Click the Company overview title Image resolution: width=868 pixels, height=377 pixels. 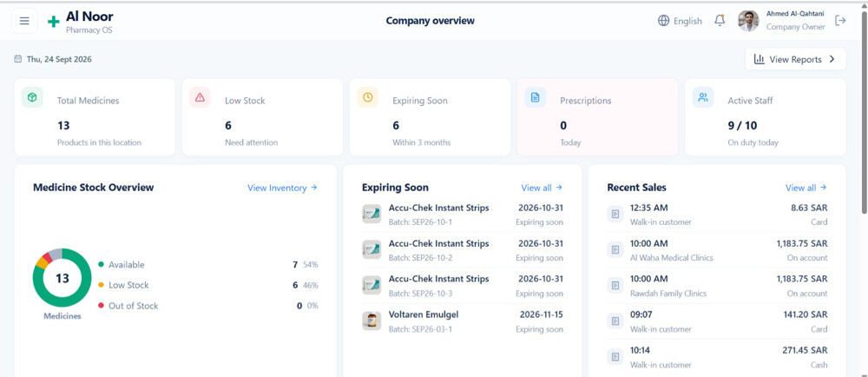click(431, 21)
